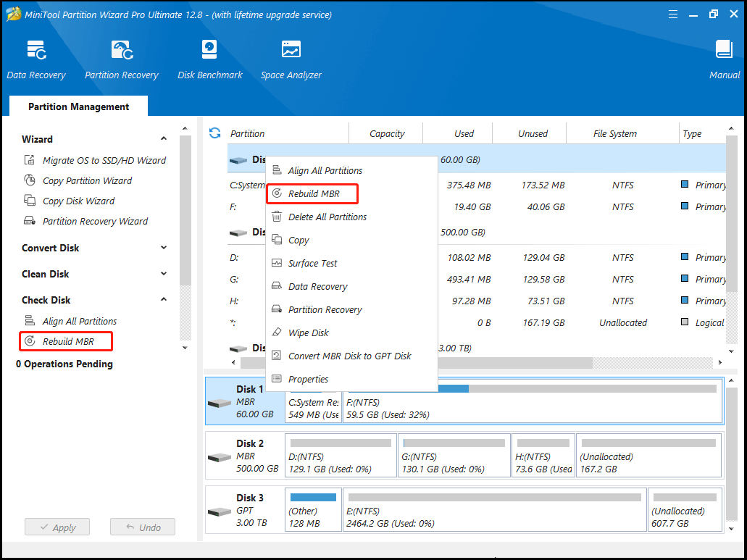Switch to the Partition Management tab
Viewport: 747px width, 560px height.
tap(78, 106)
